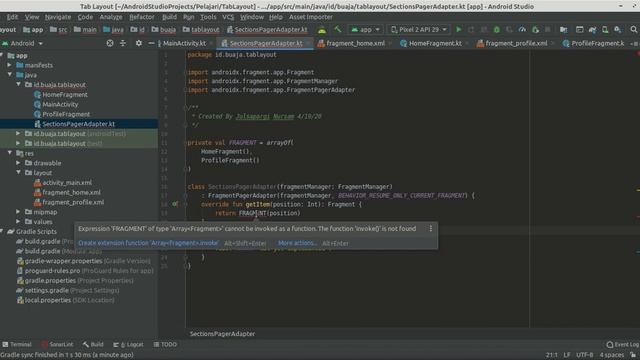Viewport: 640px width, 360px height.
Task: Expand the id.buaja.tablayout androidTest package
Action: (x=18, y=133)
